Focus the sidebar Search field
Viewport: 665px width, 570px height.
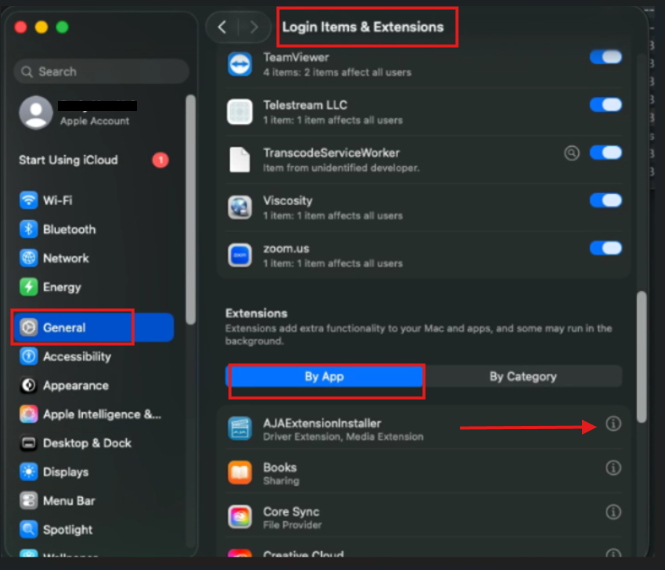102,71
